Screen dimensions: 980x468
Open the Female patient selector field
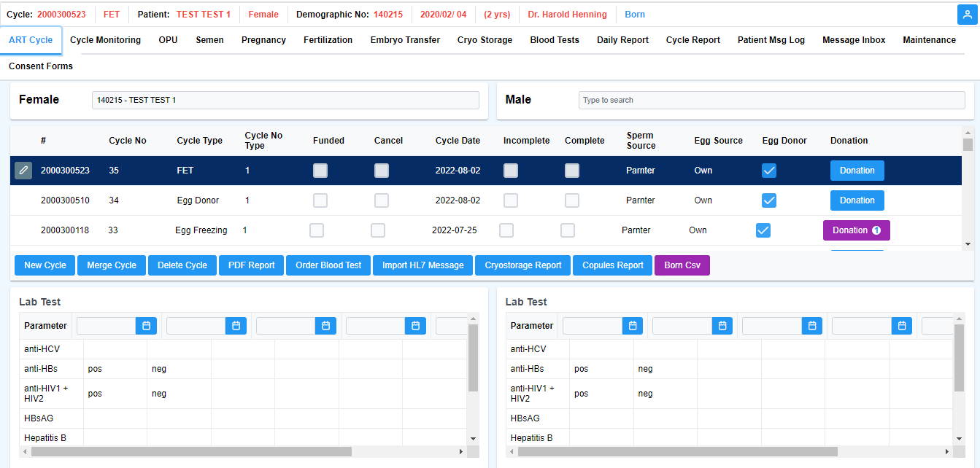click(x=285, y=100)
